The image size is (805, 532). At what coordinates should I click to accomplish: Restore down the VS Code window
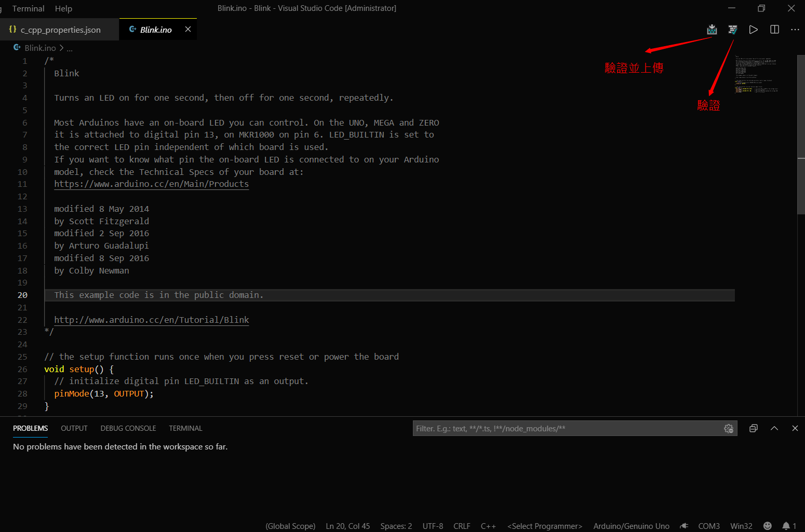[x=761, y=8]
